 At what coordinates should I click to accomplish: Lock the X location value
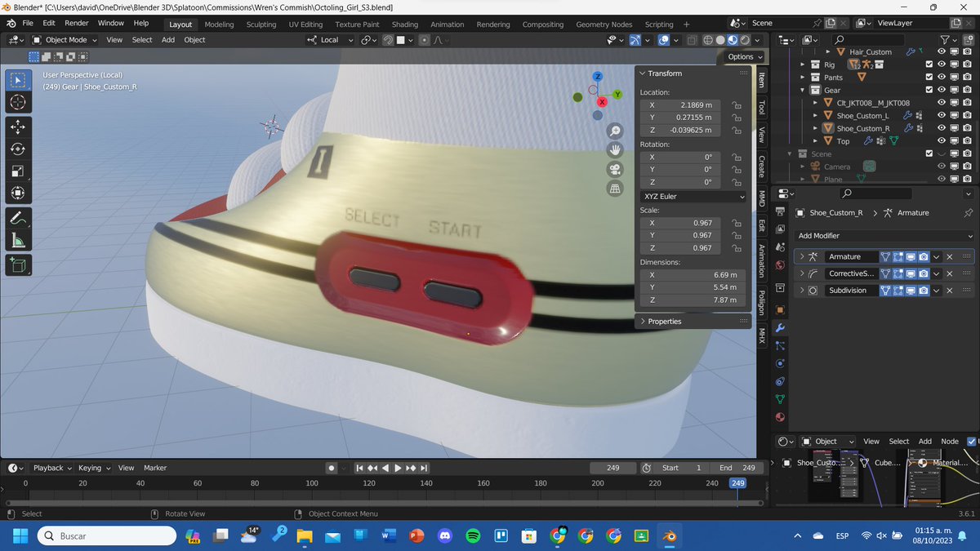[x=736, y=105]
